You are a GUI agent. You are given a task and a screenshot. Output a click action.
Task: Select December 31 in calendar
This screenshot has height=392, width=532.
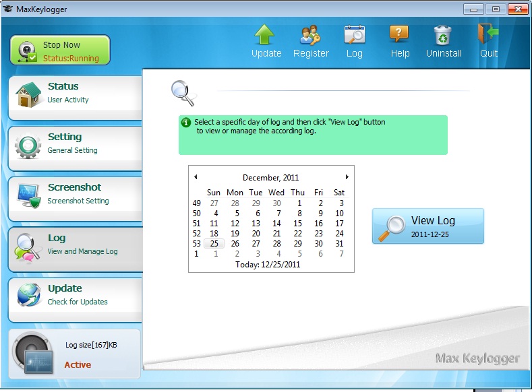[339, 244]
